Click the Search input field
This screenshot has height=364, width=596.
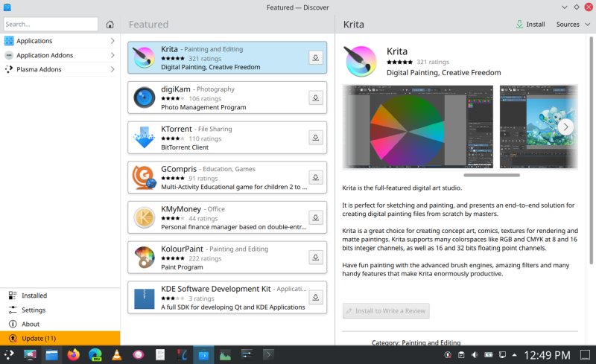(x=50, y=25)
